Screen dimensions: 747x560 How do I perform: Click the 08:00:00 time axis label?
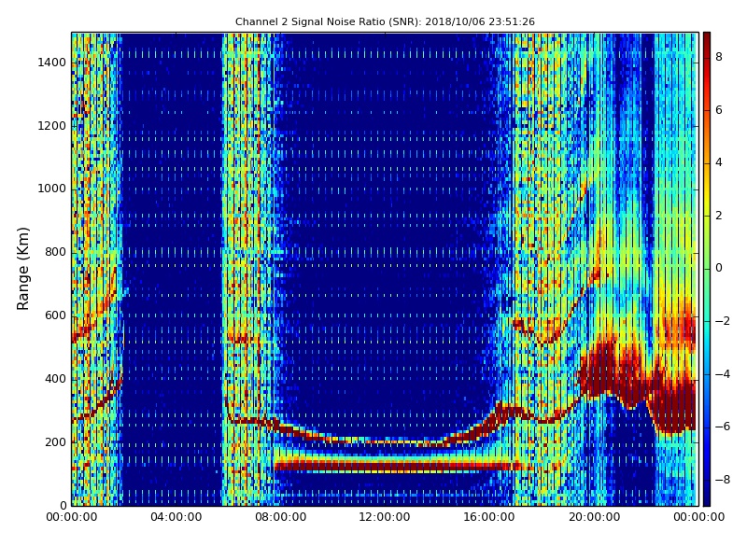coord(281,517)
